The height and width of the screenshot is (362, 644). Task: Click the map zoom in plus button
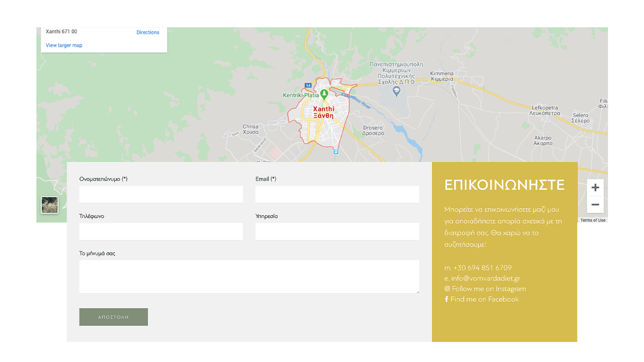click(x=595, y=187)
